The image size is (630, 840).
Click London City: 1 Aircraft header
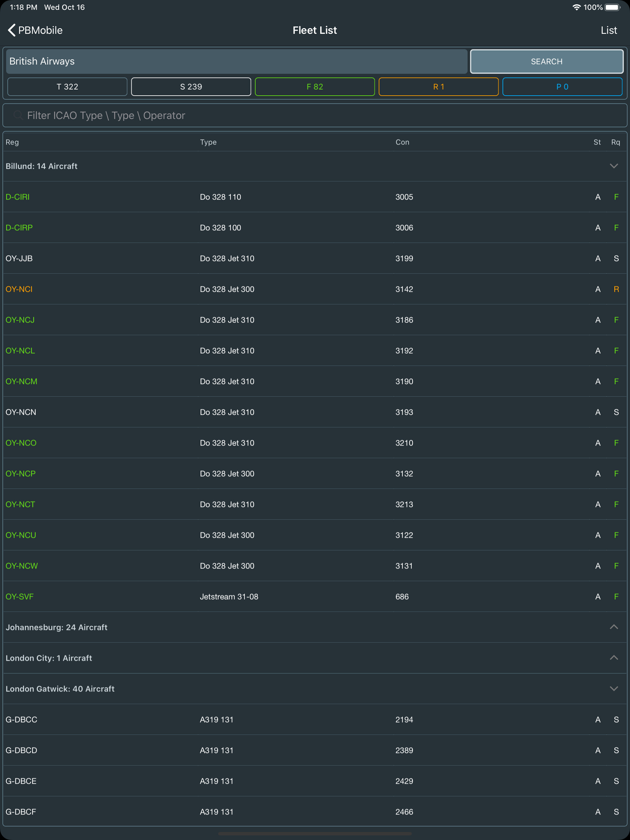[x=315, y=658]
